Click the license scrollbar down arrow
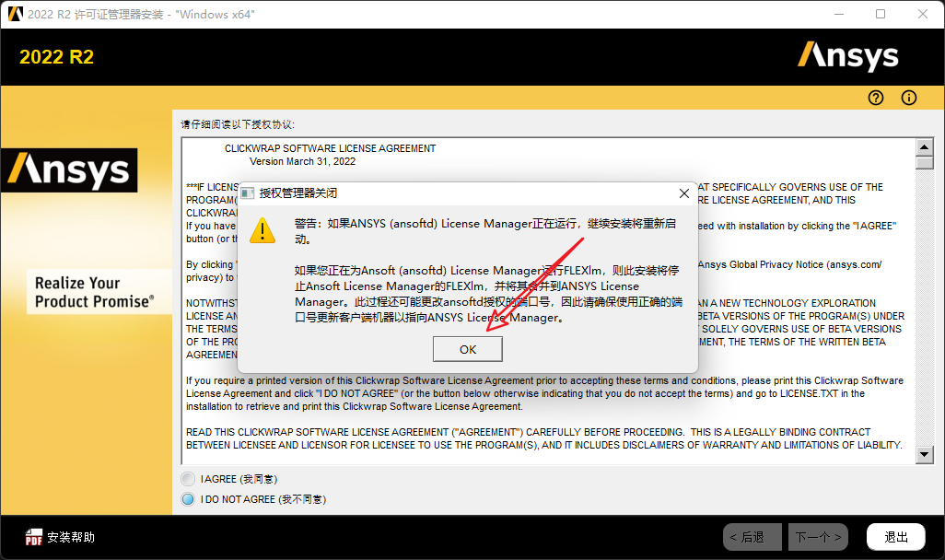The width and height of the screenshot is (945, 560). (x=924, y=453)
